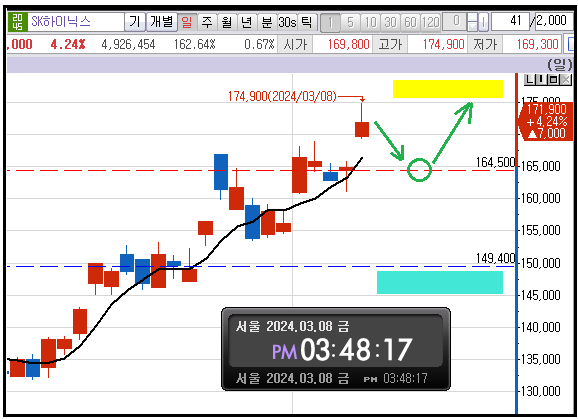Click the SK하이닉스 stock name field
The width and height of the screenshot is (578, 419).
tap(76, 22)
